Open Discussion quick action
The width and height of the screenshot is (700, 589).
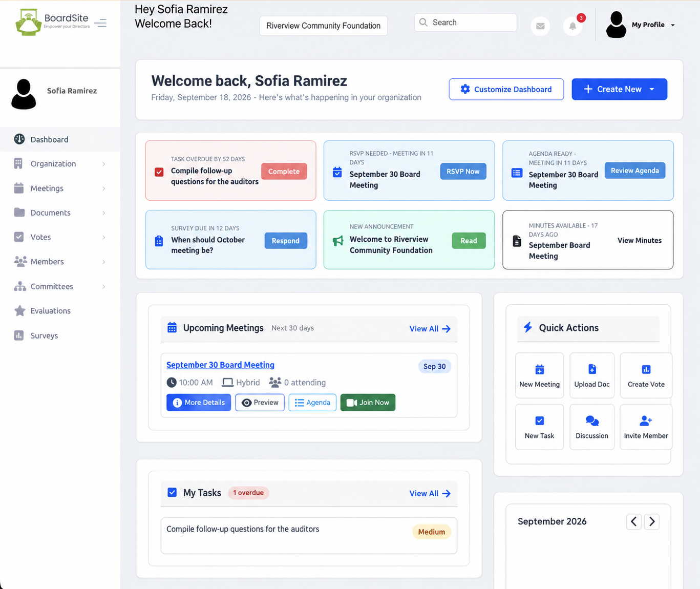click(x=592, y=427)
